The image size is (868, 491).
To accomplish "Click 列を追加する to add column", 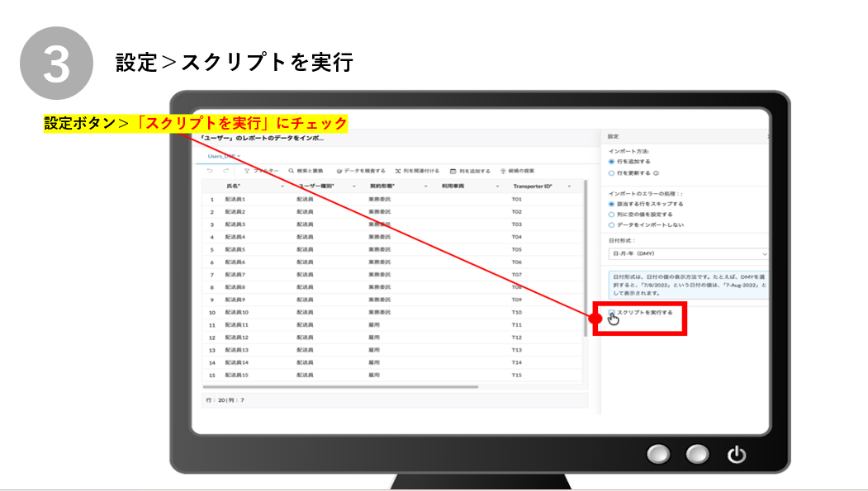I will pyautogui.click(x=470, y=171).
